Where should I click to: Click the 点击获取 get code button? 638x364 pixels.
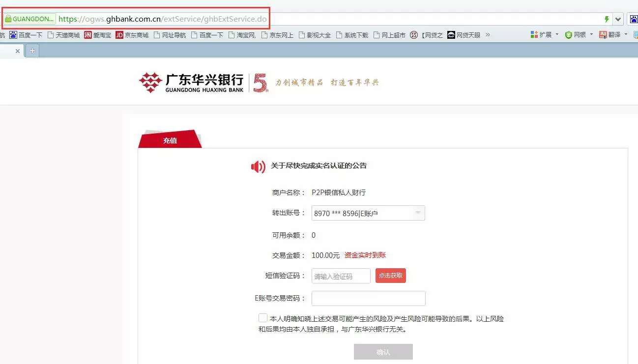(x=391, y=276)
